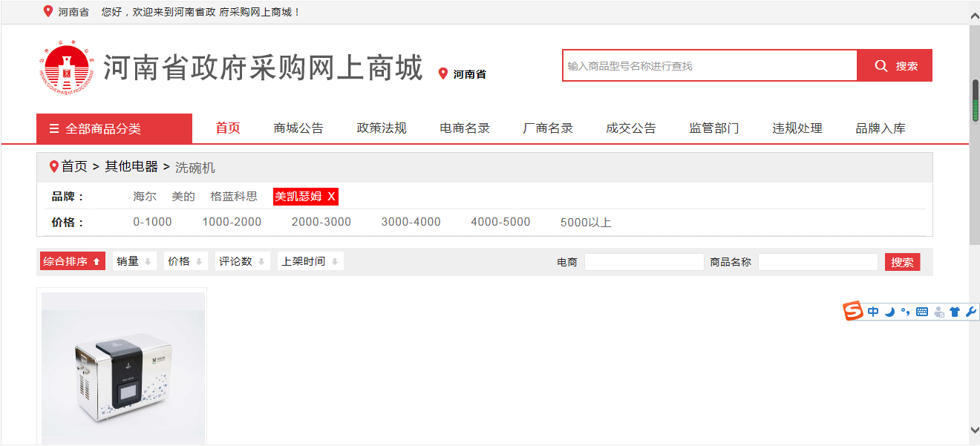Open the 商城公告 nav tab
The image size is (980, 446).
point(298,128)
